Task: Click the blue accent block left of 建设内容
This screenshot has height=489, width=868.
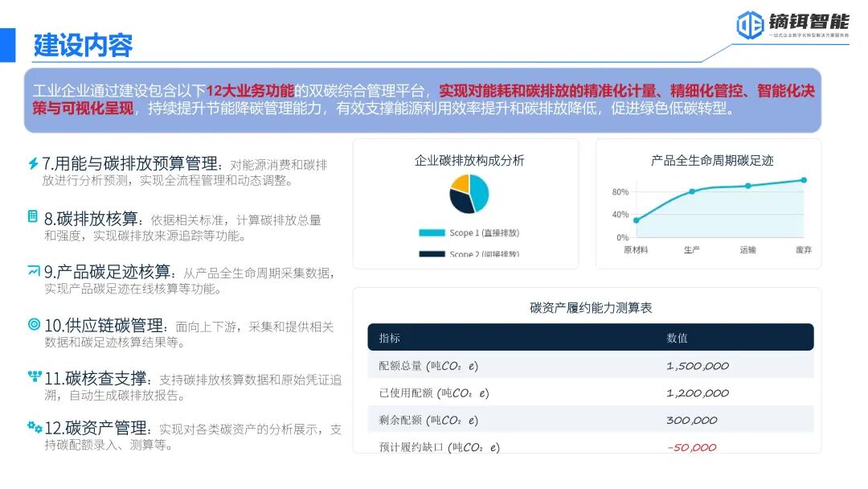Action: 7,44
